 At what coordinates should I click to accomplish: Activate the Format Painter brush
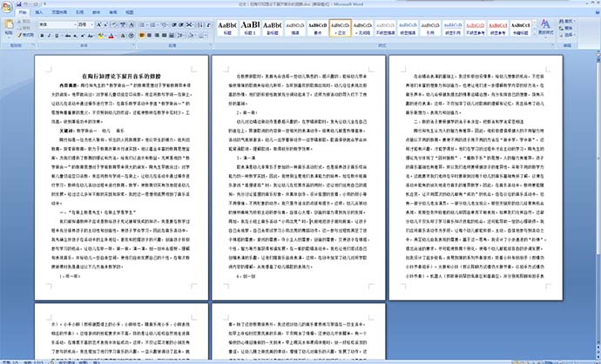coord(25,35)
